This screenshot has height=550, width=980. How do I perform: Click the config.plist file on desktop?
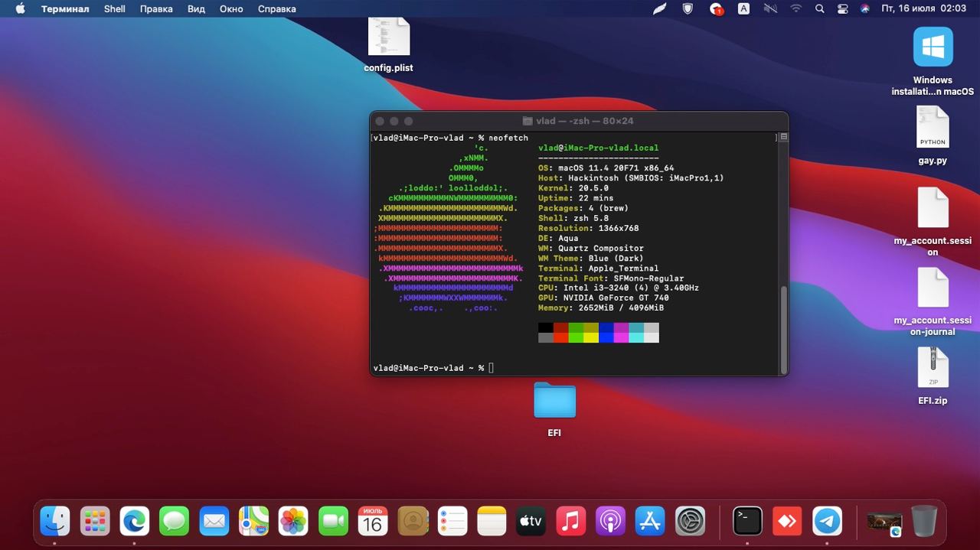pyautogui.click(x=388, y=36)
